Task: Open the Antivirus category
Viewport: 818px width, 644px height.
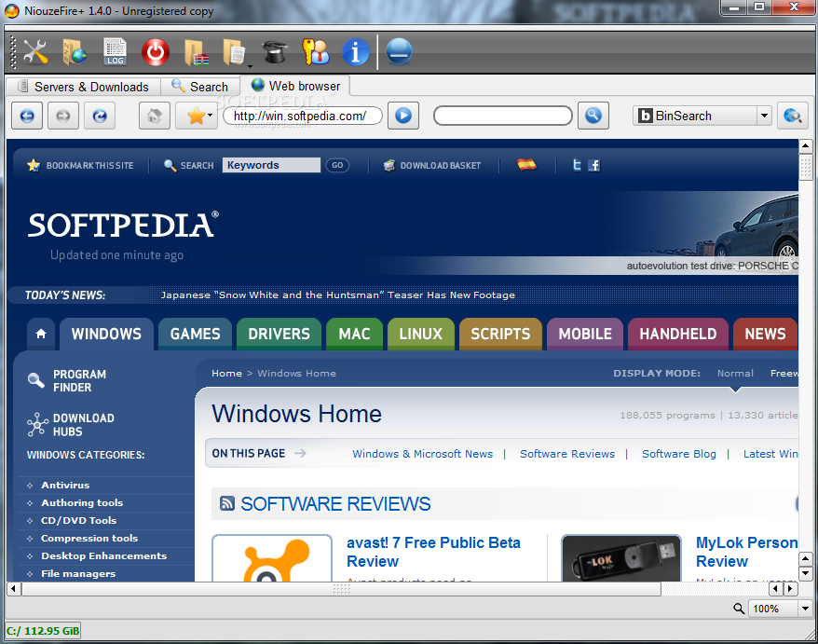Action: pyautogui.click(x=65, y=485)
